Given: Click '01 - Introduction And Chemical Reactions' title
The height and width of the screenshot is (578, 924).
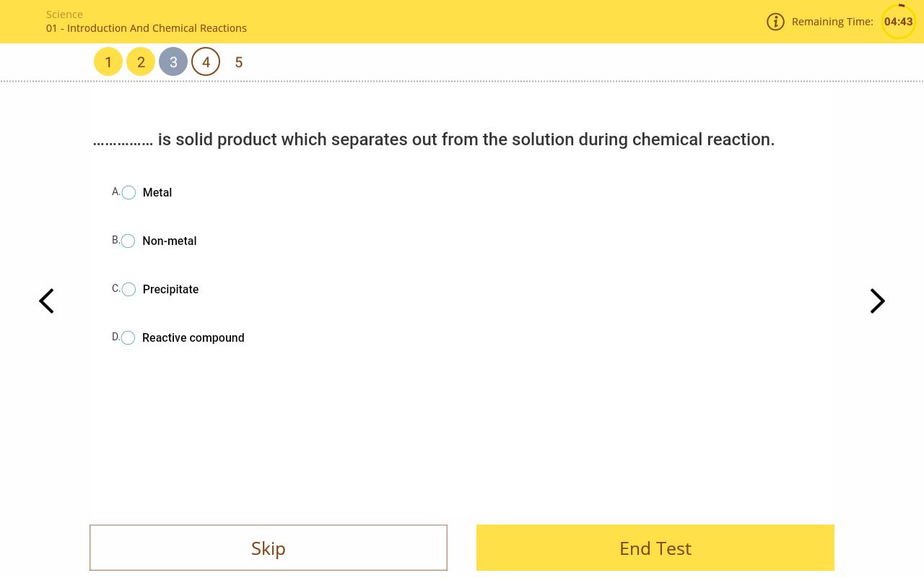Looking at the screenshot, I should [147, 28].
